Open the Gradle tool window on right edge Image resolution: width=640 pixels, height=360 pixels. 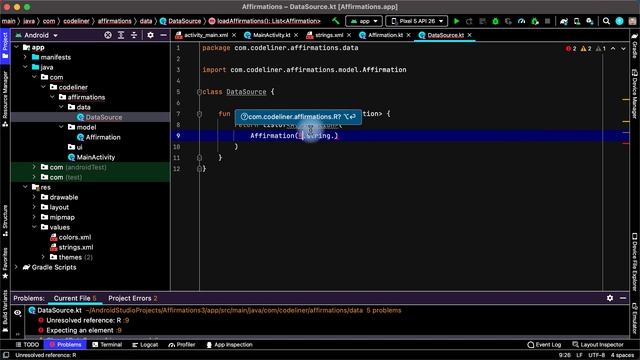click(x=635, y=46)
